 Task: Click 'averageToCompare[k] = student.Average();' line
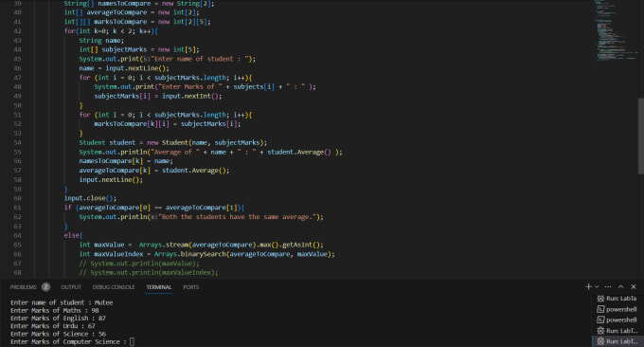click(x=154, y=171)
